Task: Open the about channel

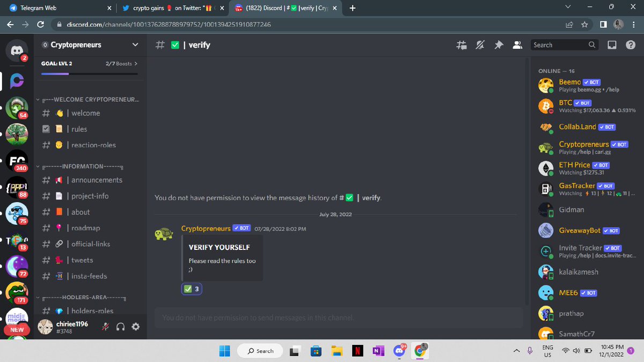Action: coord(90,212)
